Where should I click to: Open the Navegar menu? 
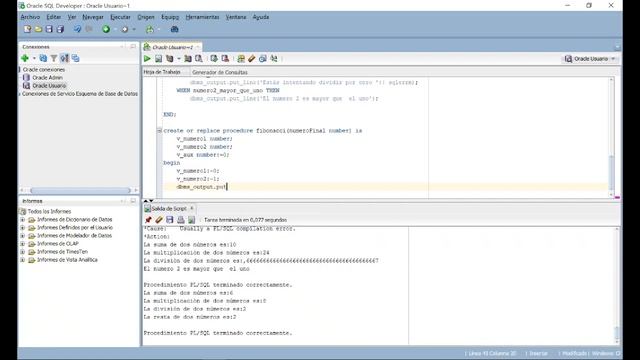(x=93, y=17)
